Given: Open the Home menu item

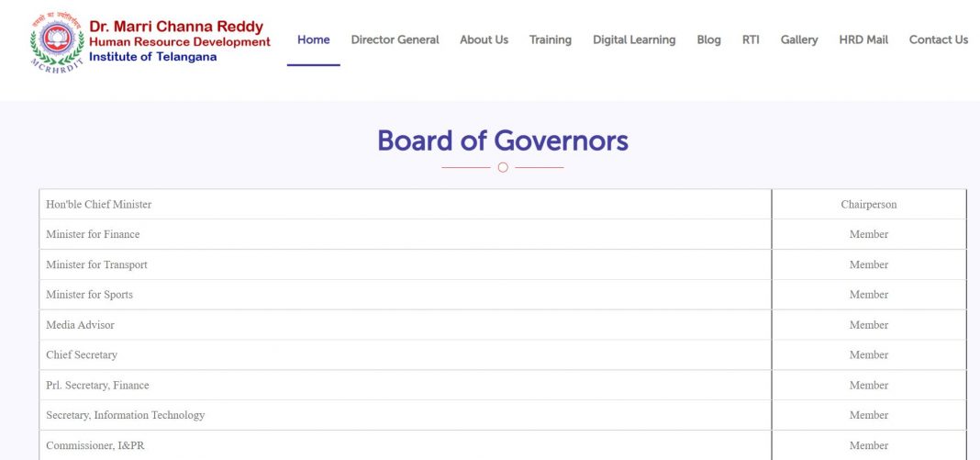Looking at the screenshot, I should pos(313,39).
